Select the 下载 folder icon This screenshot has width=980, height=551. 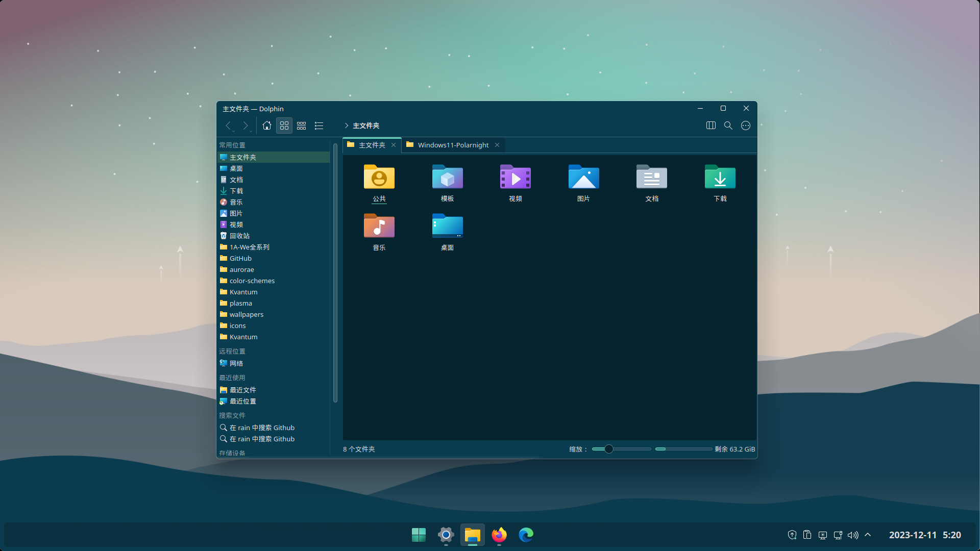(720, 177)
